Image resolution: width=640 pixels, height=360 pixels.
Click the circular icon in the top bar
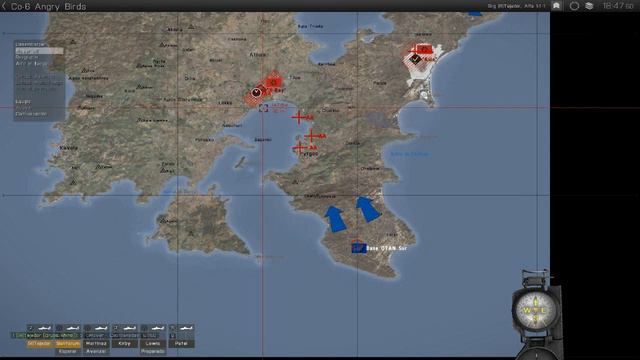point(574,6)
